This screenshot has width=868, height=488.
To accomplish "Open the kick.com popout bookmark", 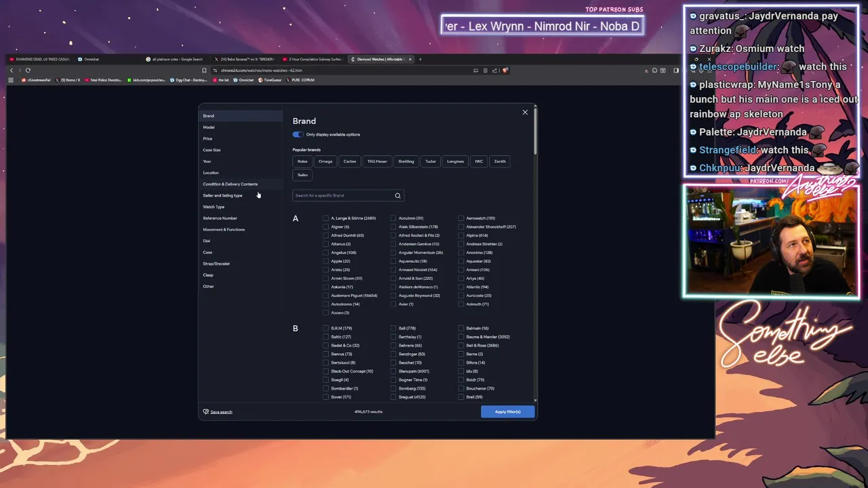I will tap(146, 80).
